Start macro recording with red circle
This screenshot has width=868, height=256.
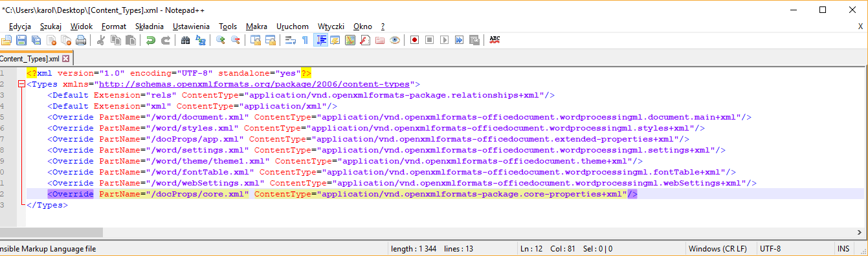(415, 40)
